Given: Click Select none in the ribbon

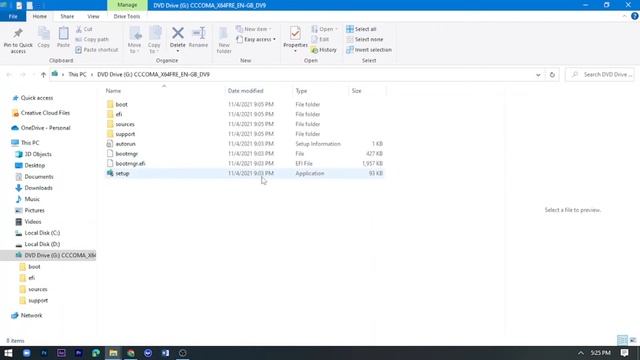Looking at the screenshot, I should click(x=364, y=39).
